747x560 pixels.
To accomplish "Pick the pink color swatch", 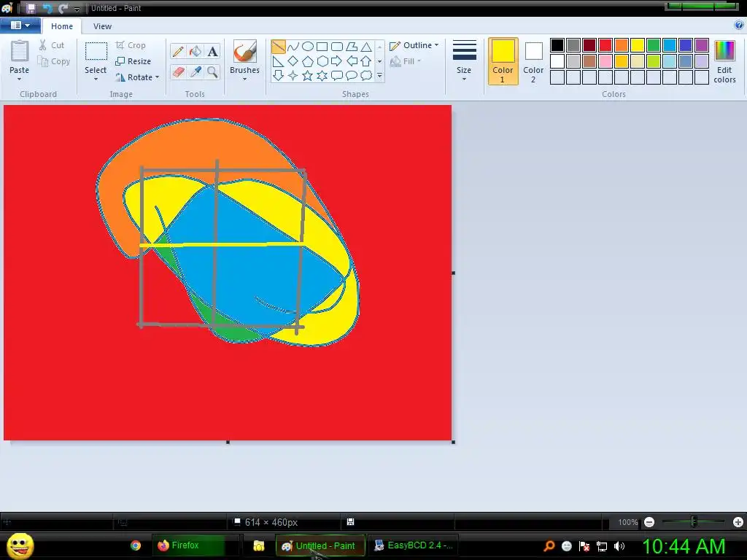I will [x=605, y=61].
